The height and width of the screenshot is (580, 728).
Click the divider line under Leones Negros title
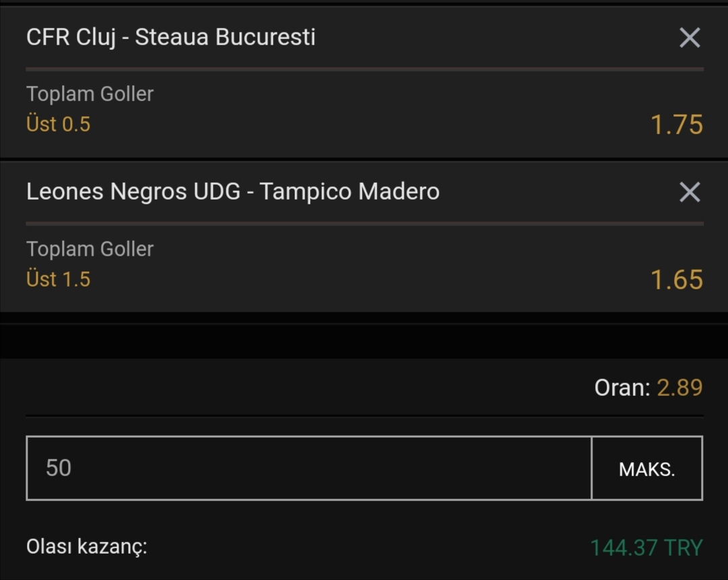365,223
